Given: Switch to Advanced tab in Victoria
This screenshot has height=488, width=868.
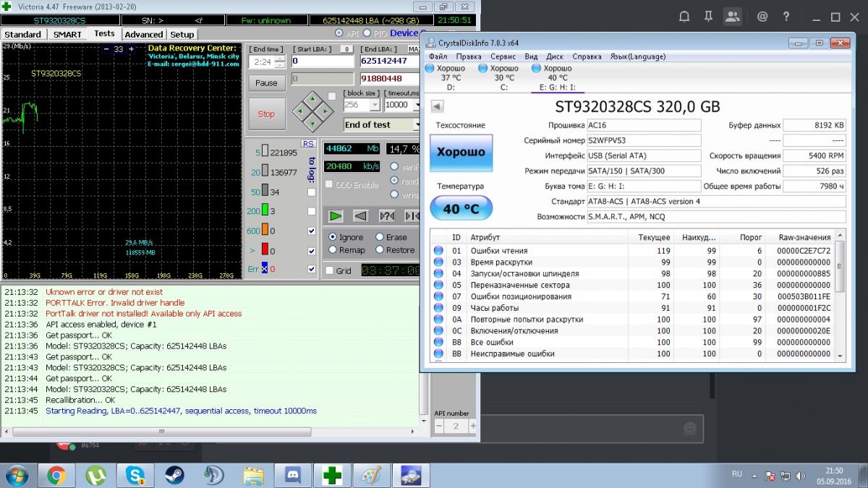Looking at the screenshot, I should 144,34.
